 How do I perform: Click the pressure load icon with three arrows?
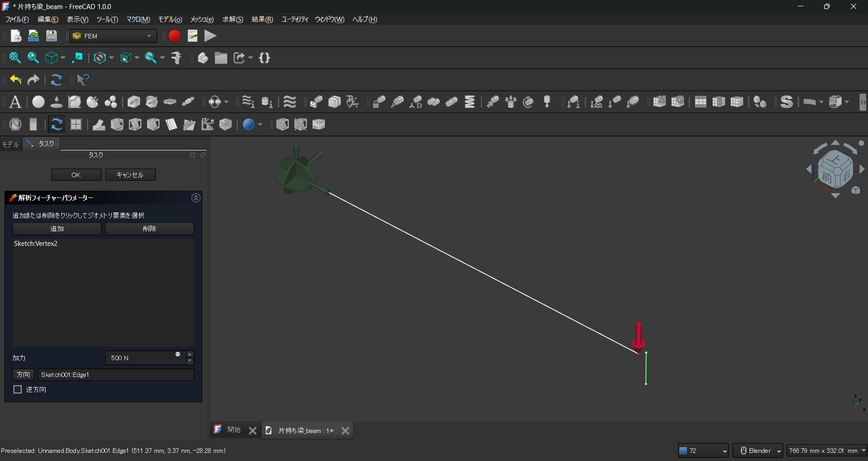(511, 102)
